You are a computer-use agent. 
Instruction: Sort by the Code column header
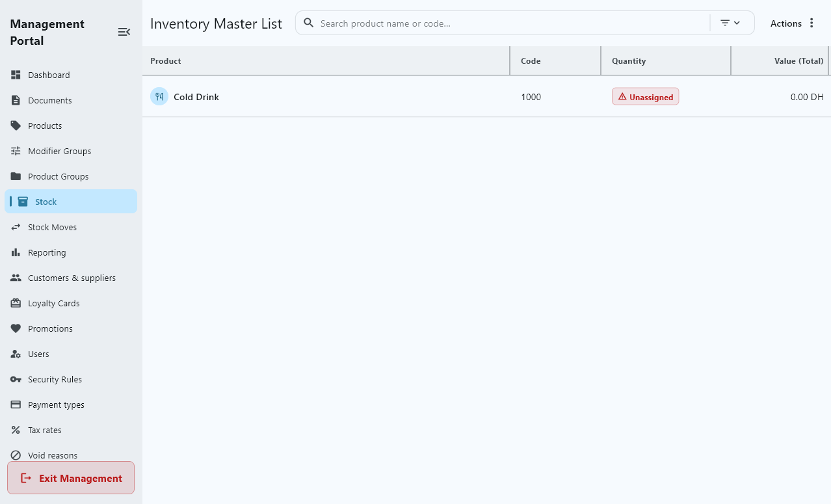click(x=555, y=60)
